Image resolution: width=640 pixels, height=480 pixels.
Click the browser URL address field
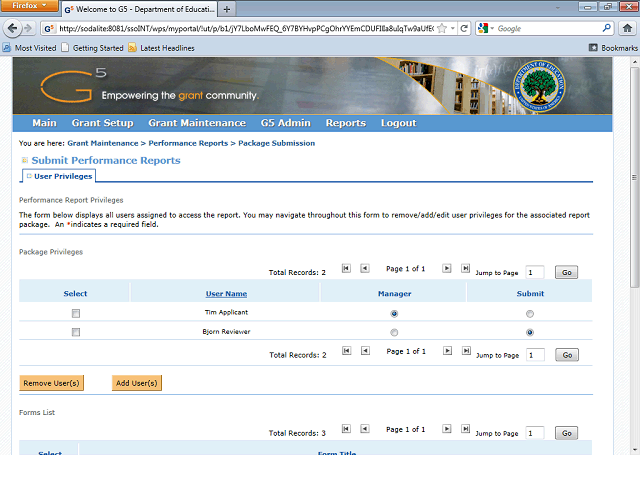(x=245, y=28)
